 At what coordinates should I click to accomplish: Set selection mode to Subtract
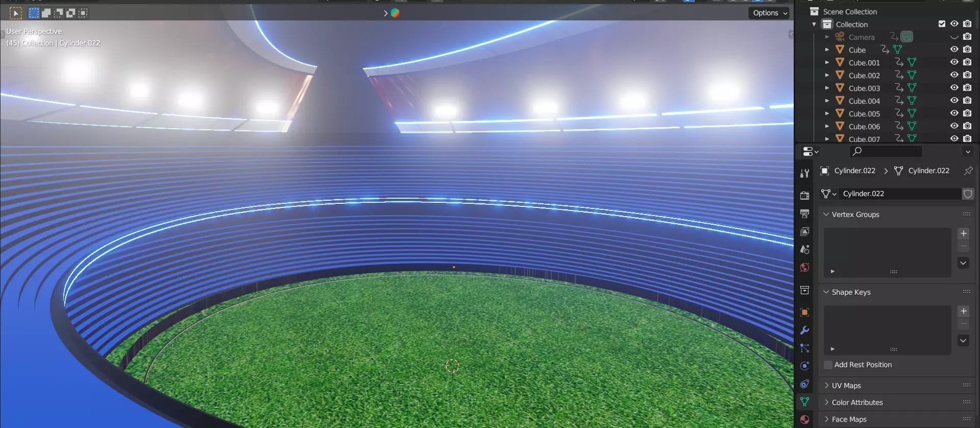[58, 13]
